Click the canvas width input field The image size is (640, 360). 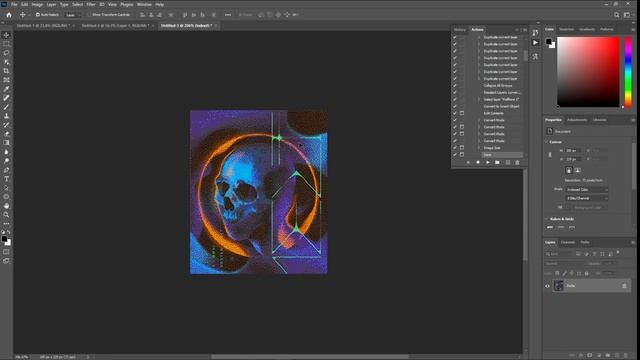[574, 151]
